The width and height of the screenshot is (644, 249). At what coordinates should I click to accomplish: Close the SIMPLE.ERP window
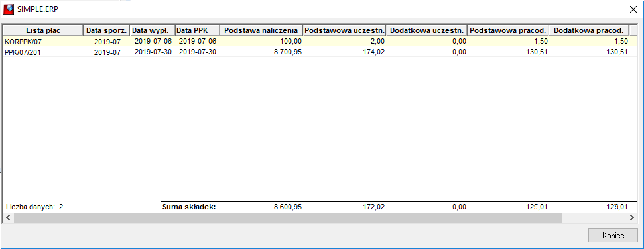pos(633,9)
